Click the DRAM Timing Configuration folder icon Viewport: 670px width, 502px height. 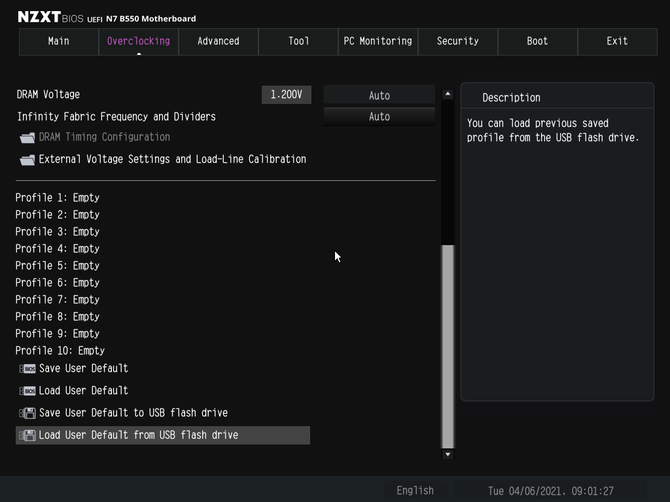click(x=27, y=138)
